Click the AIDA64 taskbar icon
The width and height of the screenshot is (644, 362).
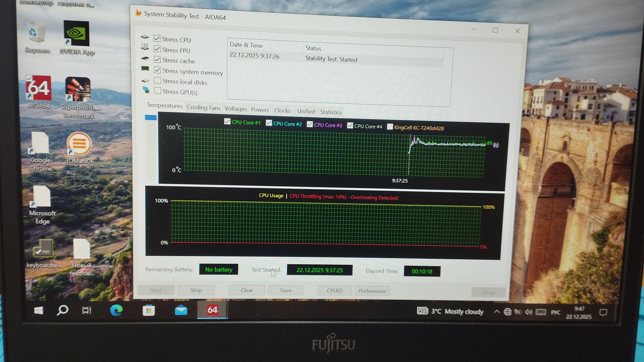[212, 310]
